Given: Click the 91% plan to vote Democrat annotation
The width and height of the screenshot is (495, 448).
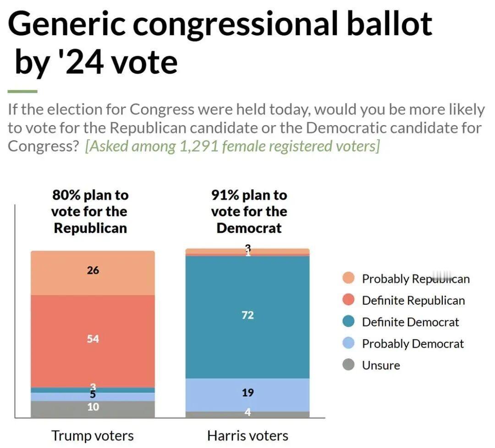Looking at the screenshot, I should click(x=249, y=212).
